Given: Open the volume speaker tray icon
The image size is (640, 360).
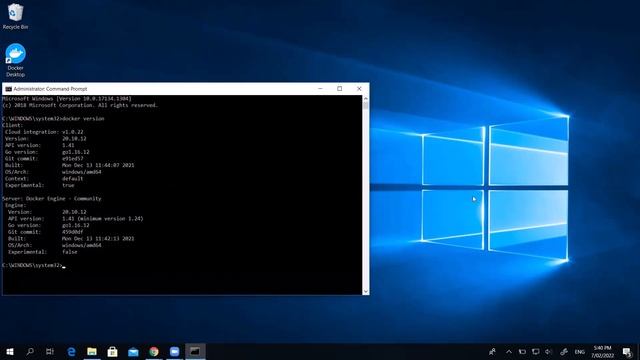Looking at the screenshot, I should 549,351.
